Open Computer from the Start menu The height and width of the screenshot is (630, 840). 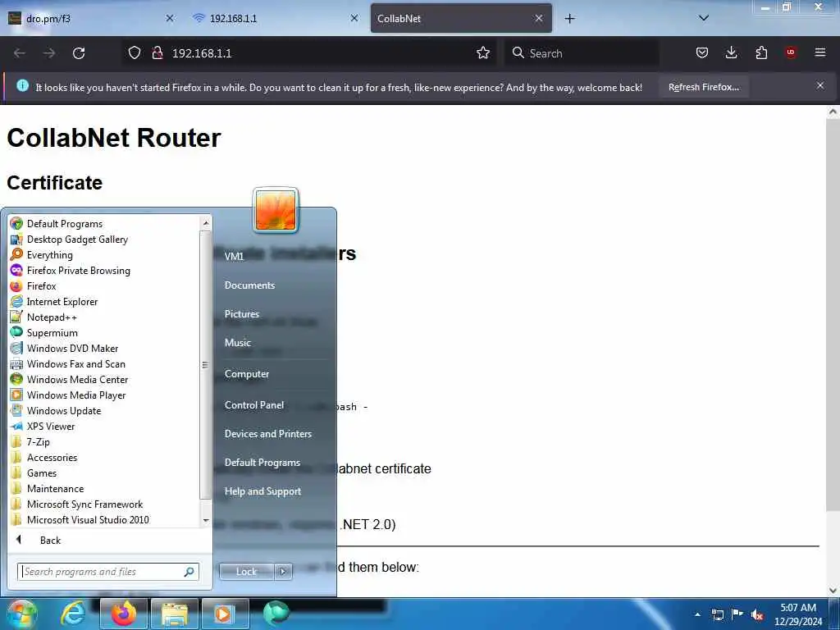pos(246,373)
